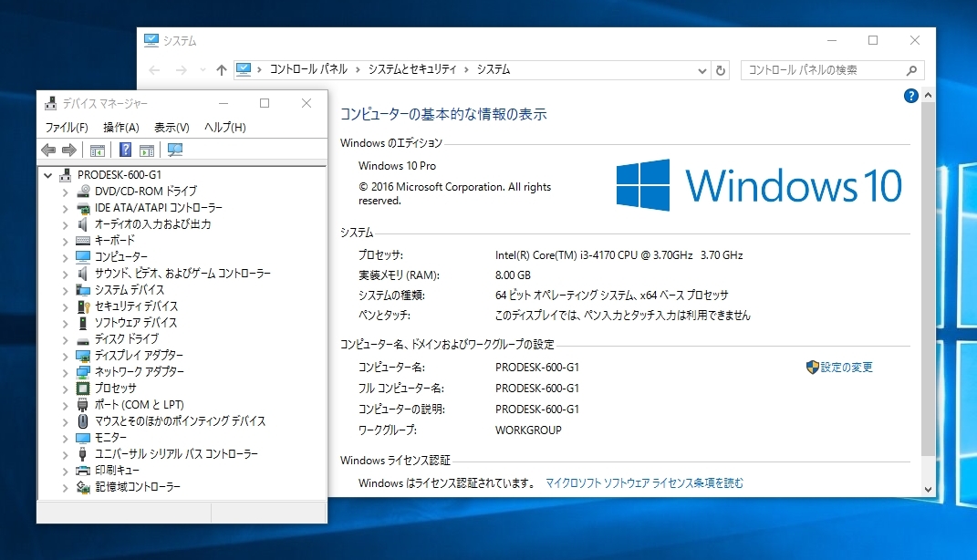
Task: Collapse the PRODESK-600-G1 root node
Action: pyautogui.click(x=48, y=176)
